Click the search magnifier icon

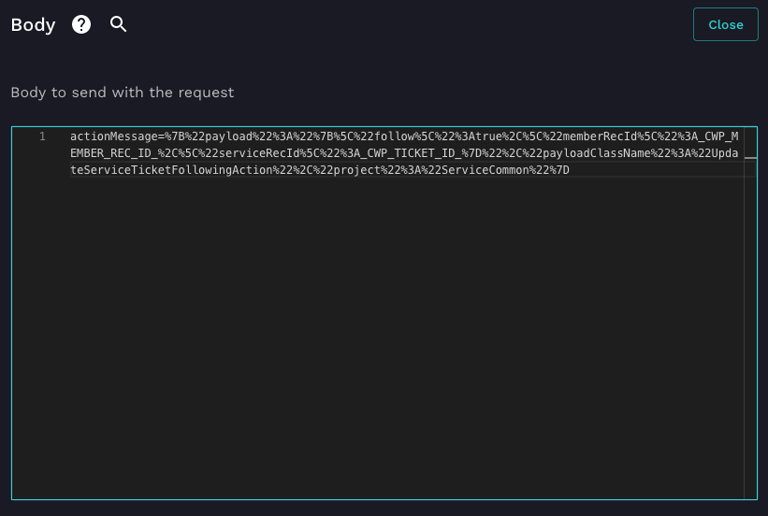pos(118,24)
